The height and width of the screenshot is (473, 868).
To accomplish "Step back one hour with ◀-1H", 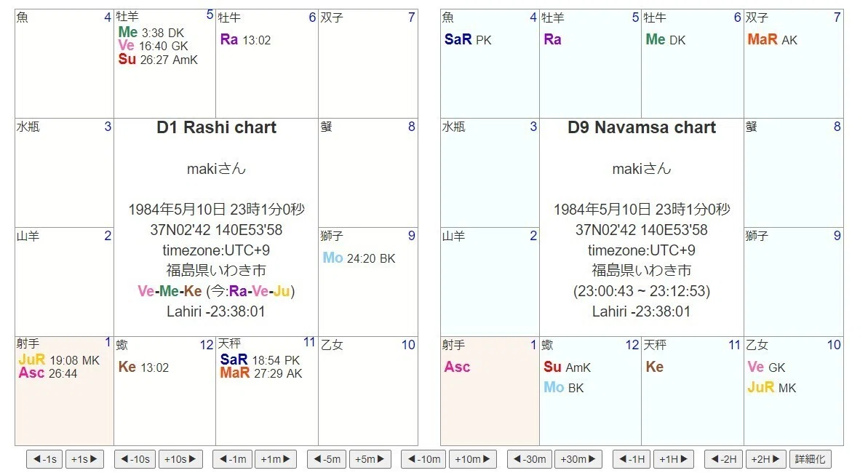I will (x=632, y=459).
